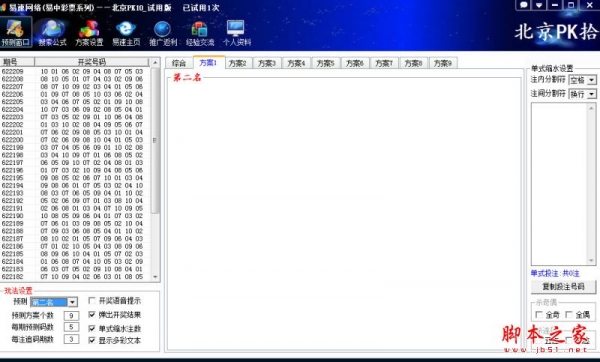The width and height of the screenshot is (600, 362).
Task: Open the 易速主页 homepage icon
Action: point(126,33)
